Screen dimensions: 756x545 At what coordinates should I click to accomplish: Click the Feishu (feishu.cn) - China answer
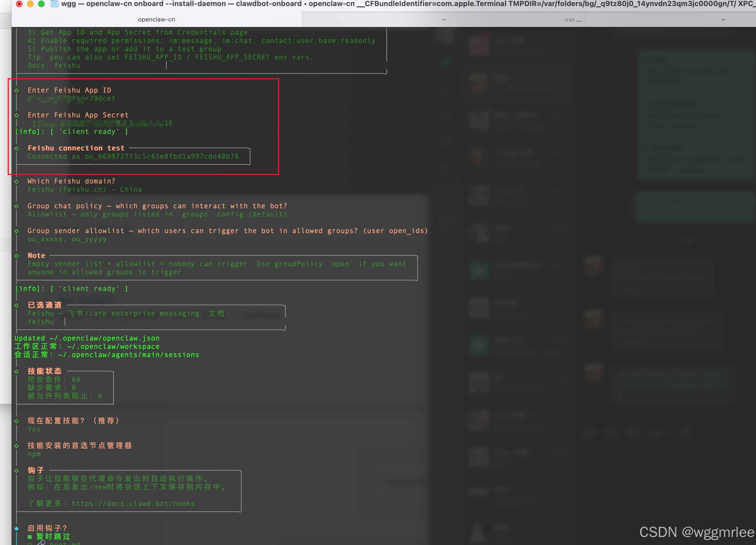point(85,189)
